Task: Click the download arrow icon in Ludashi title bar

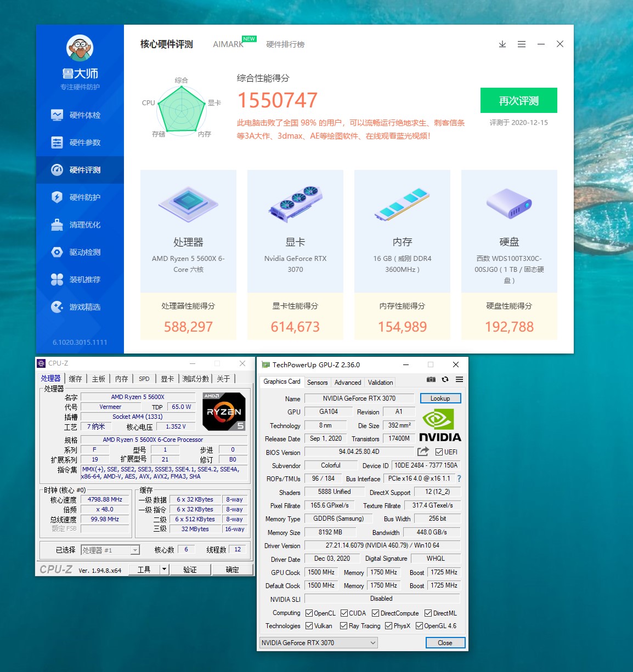Action: point(502,44)
